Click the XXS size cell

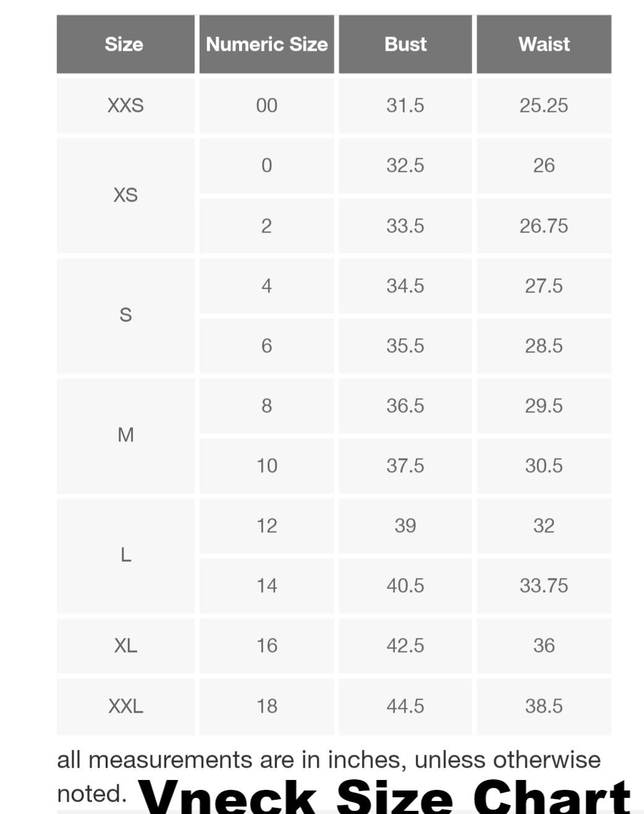(x=125, y=106)
